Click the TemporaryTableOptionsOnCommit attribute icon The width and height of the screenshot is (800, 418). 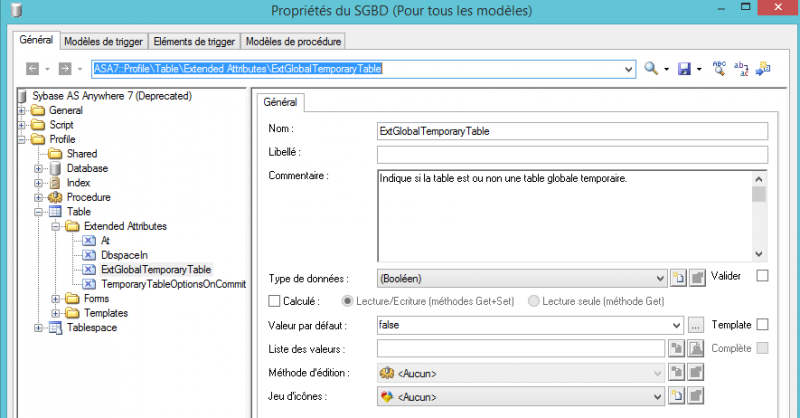tap(89, 284)
